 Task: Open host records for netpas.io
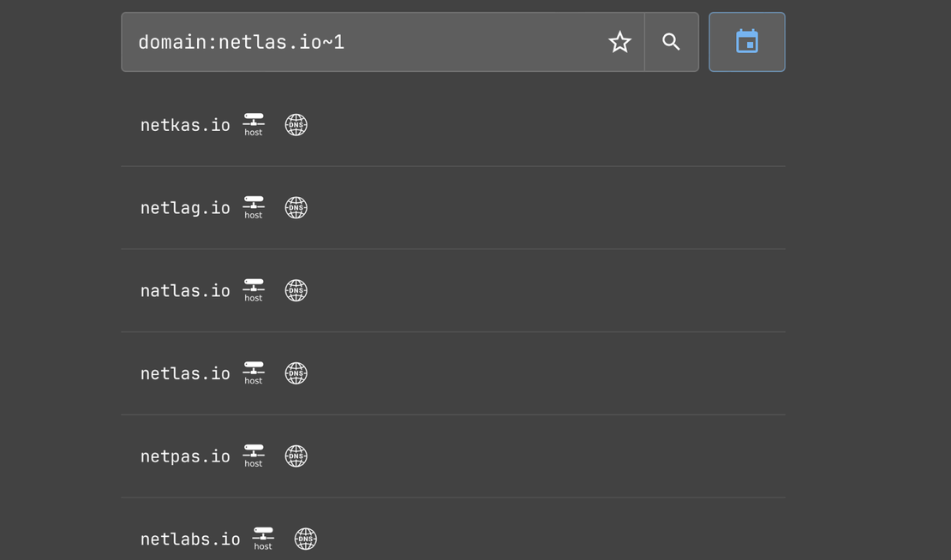click(254, 456)
